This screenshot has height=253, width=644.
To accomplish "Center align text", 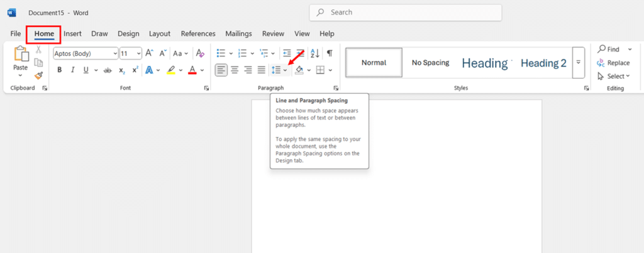I will (235, 70).
